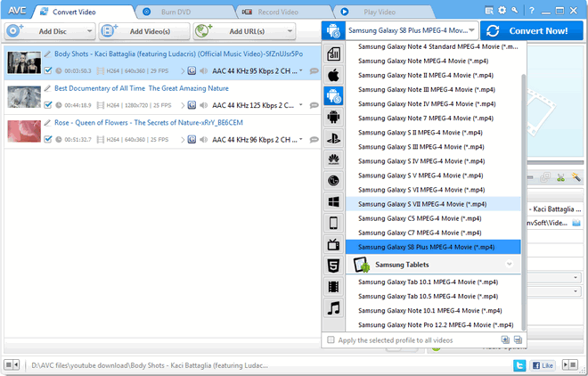Rename Body Shots video with pencil icon
This screenshot has height=376, width=588.
pyautogui.click(x=47, y=54)
